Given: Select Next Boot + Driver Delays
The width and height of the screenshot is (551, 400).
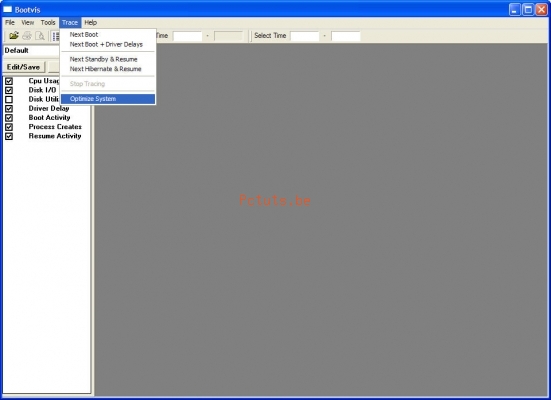Looking at the screenshot, I should tap(108, 44).
